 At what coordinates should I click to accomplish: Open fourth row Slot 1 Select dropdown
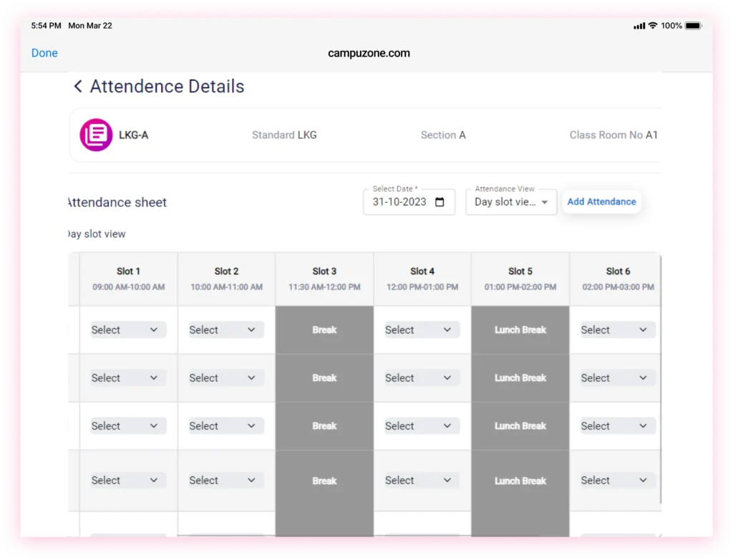[x=127, y=481]
